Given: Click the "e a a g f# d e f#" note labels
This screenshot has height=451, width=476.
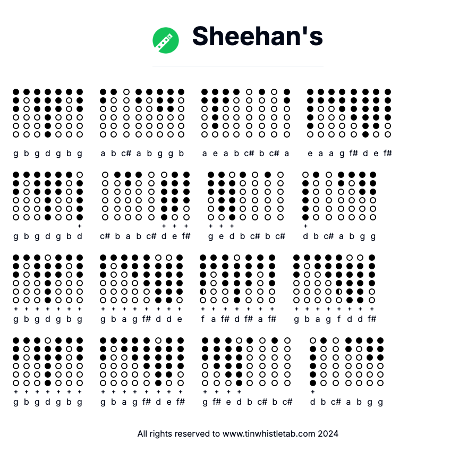Looking at the screenshot, I should (x=349, y=154).
